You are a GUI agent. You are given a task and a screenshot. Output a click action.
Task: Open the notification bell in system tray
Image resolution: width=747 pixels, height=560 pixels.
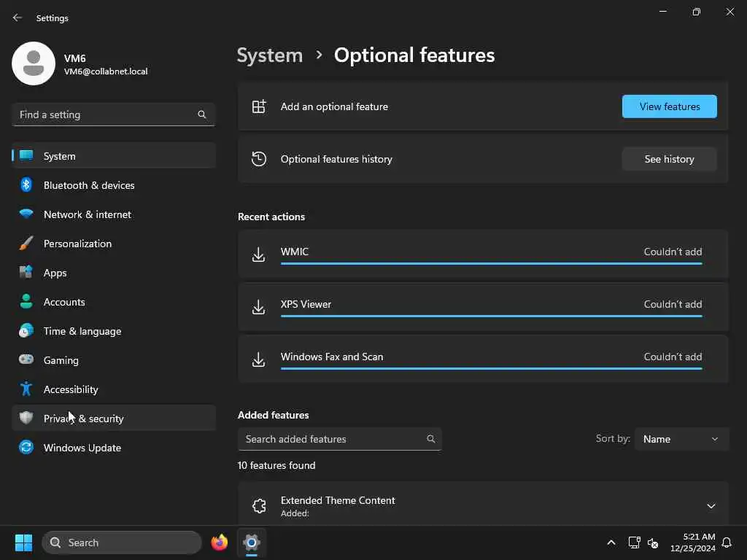727,542
